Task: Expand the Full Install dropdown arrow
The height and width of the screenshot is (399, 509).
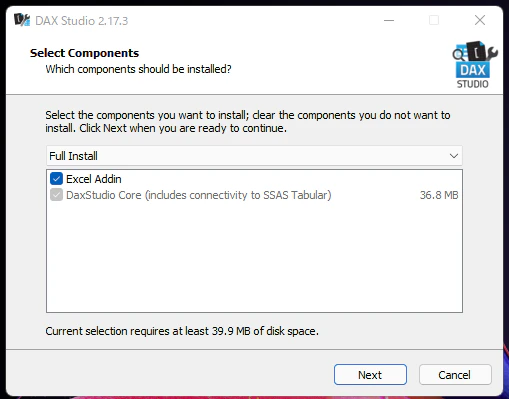Action: [x=453, y=156]
